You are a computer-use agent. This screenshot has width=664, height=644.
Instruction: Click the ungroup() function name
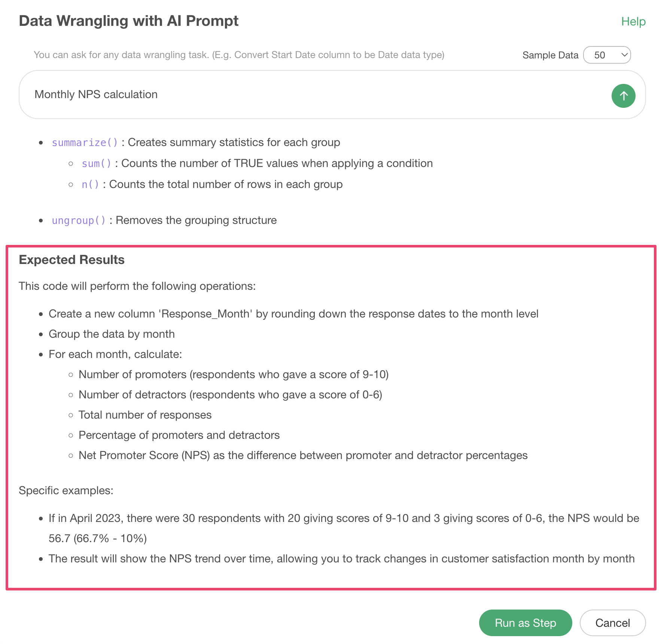pyautogui.click(x=79, y=221)
